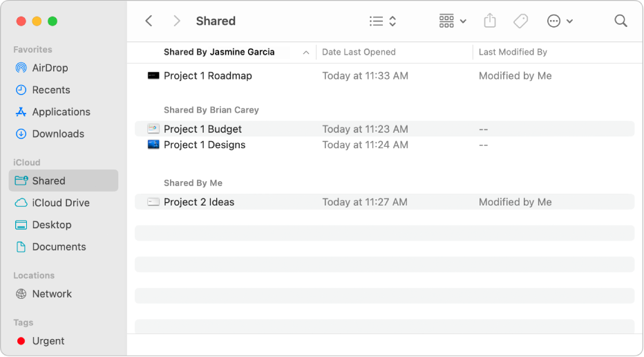This screenshot has height=357, width=644.
Task: Go back with the left arrow
Action: 149,21
